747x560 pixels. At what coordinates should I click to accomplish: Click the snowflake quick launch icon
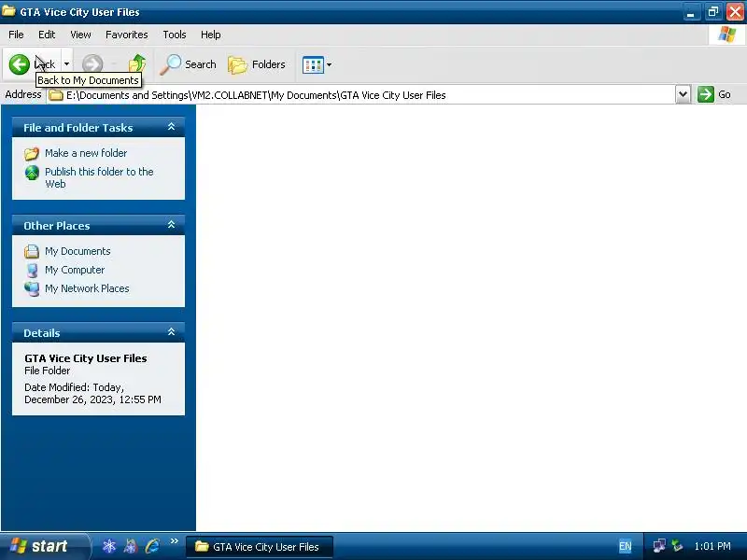(109, 546)
